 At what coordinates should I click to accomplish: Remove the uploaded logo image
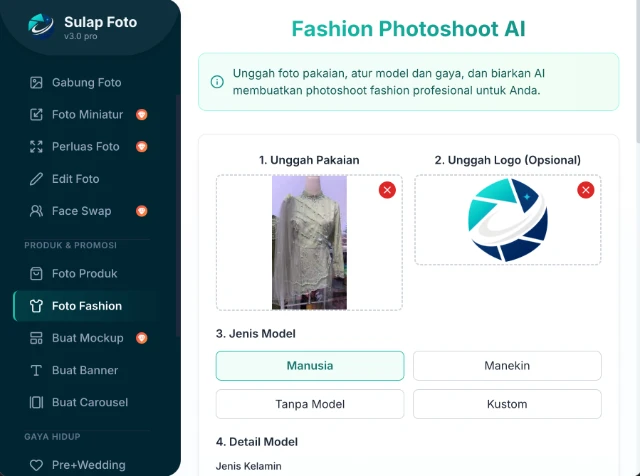point(586,190)
